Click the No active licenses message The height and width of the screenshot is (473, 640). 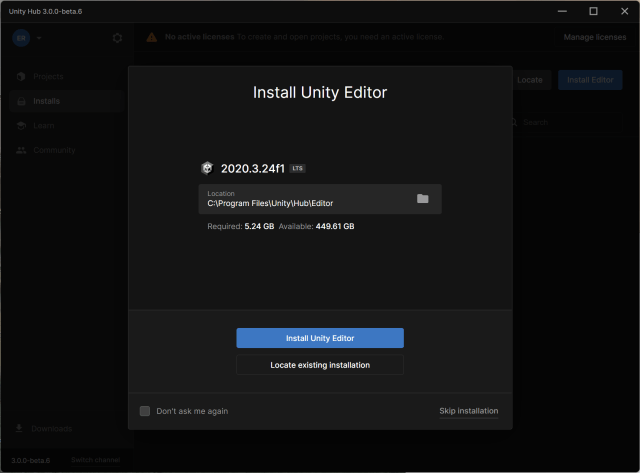[x=304, y=37]
